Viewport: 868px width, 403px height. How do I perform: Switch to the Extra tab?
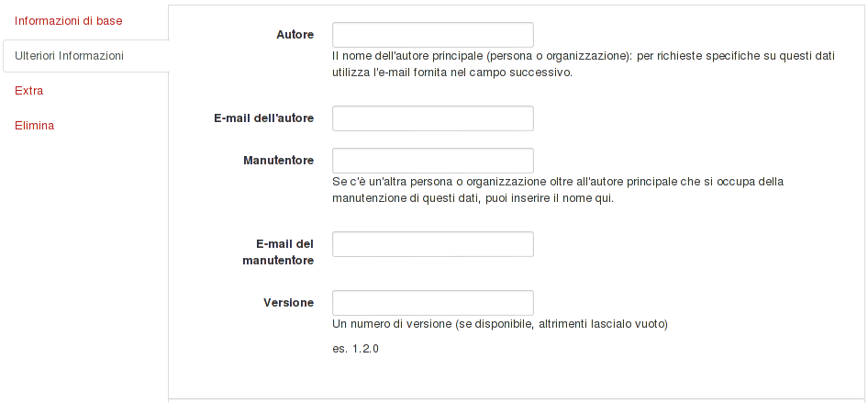pyautogui.click(x=28, y=91)
